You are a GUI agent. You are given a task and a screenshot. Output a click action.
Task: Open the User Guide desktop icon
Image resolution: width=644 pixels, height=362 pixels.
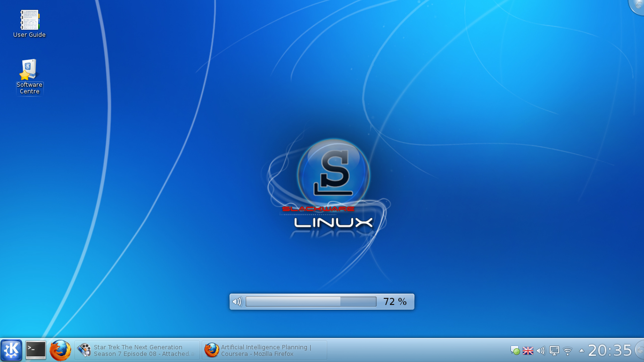tap(29, 24)
